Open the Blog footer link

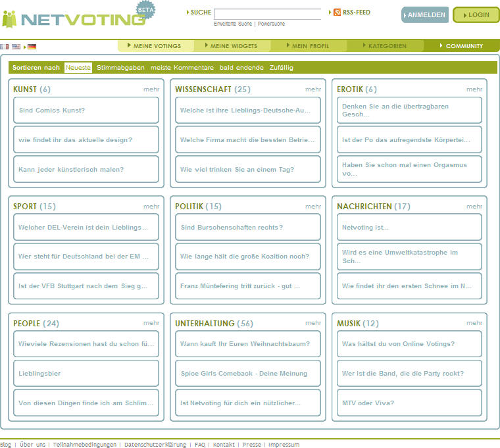5,445
